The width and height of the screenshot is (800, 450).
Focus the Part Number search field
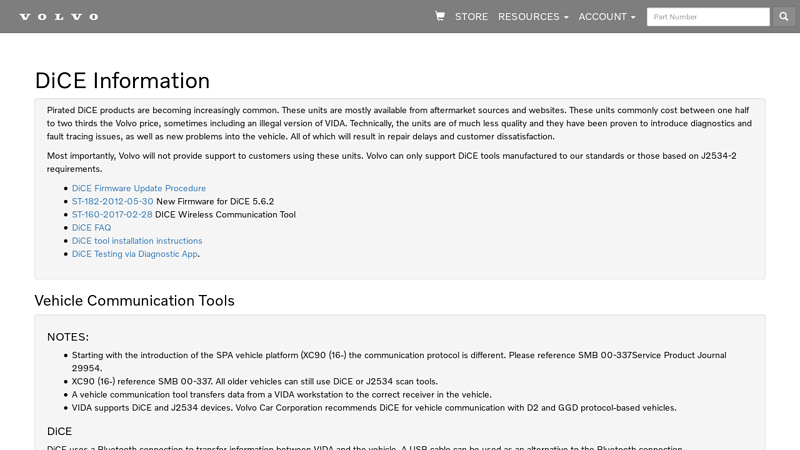(x=708, y=17)
